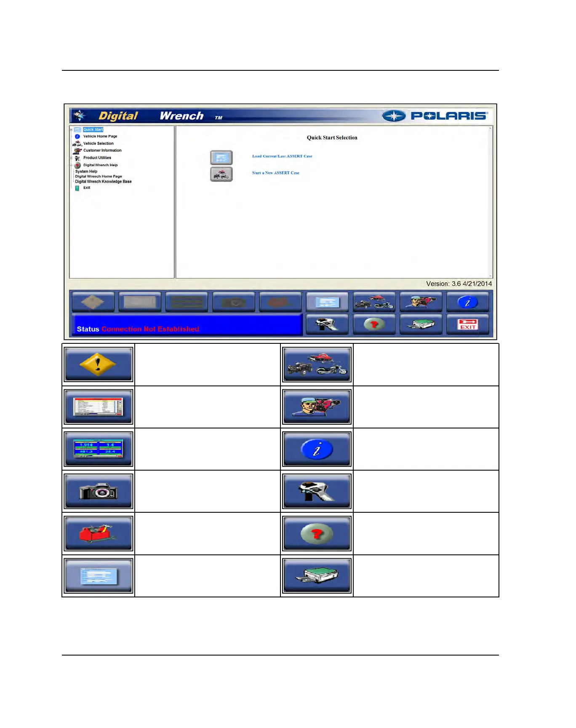
Task: Click the blue document icon in the legend table
Action: [x=99, y=575]
